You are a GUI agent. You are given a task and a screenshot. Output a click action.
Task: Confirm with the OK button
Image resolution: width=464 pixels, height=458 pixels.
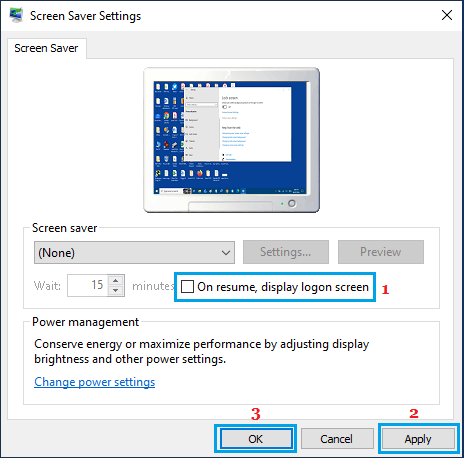pyautogui.click(x=256, y=439)
